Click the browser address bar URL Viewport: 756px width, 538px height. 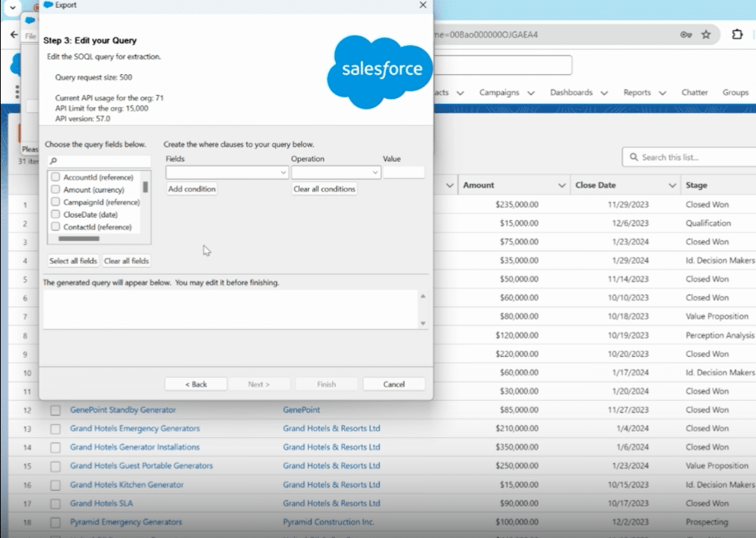[487, 34]
